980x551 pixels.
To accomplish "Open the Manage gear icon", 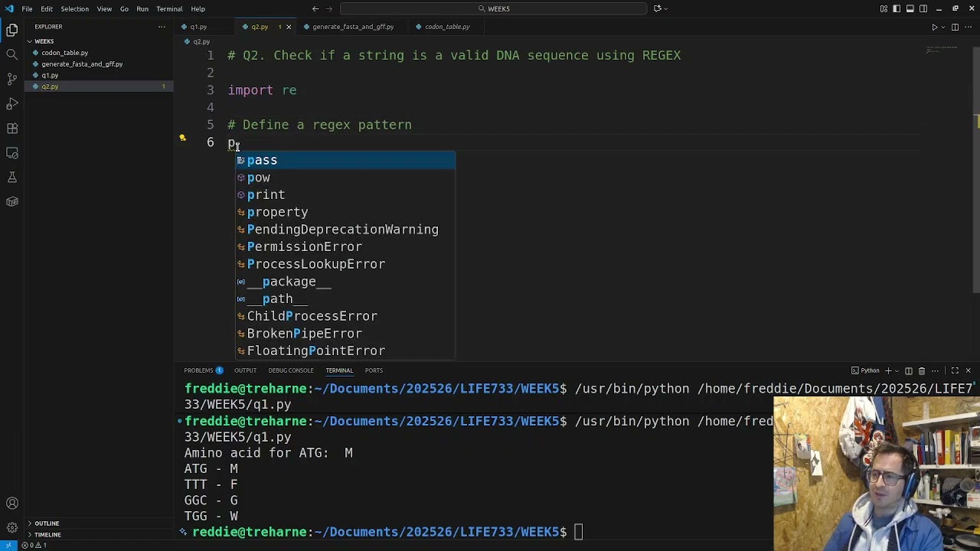I will pos(12,528).
